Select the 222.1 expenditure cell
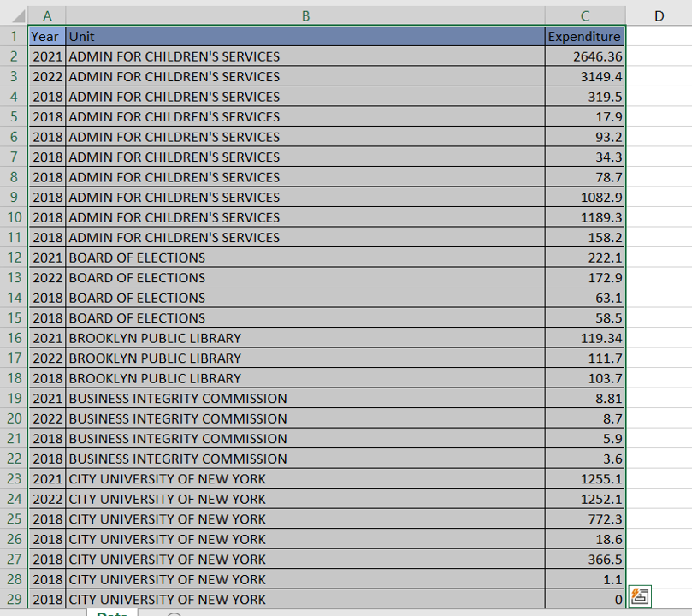 (585, 258)
